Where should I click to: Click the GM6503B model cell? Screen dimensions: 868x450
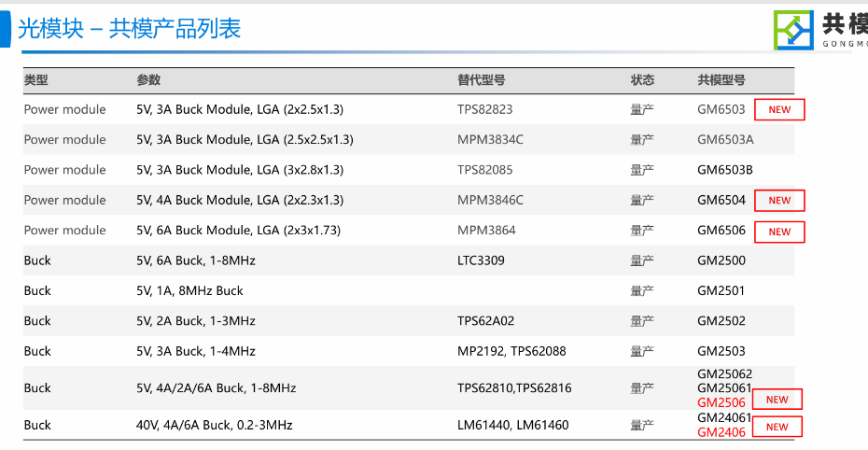[725, 170]
